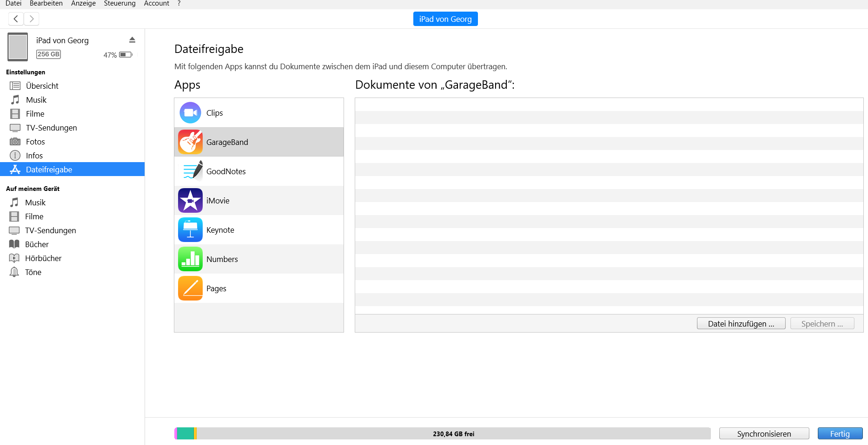Select the Pages app icon

pyautogui.click(x=190, y=288)
